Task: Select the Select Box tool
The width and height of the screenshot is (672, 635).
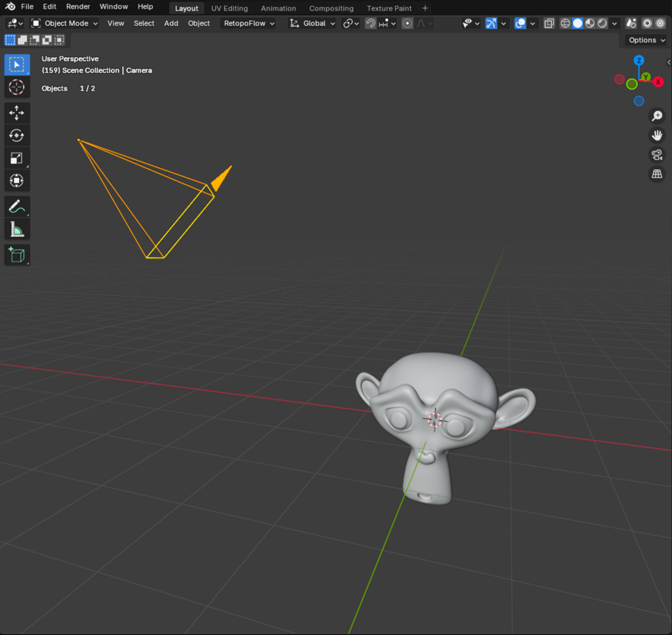Action: (16, 65)
